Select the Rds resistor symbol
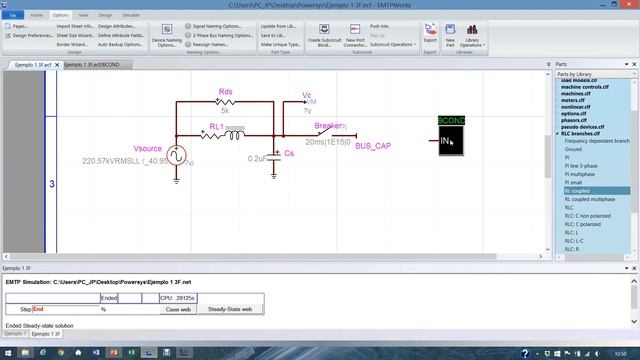 click(x=225, y=102)
